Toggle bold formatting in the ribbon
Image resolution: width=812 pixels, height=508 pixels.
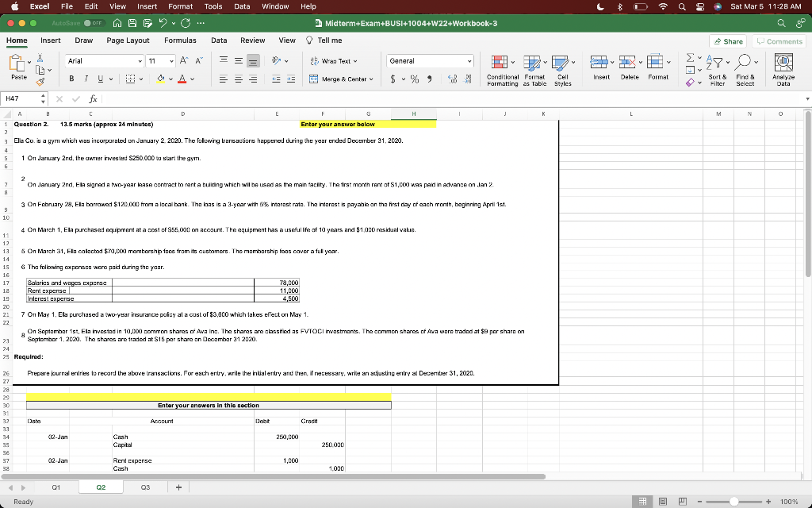(72, 78)
